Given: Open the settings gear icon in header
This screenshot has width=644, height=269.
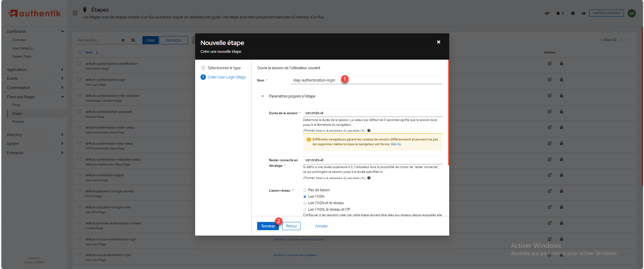Looking at the screenshot, I should tap(573, 13).
